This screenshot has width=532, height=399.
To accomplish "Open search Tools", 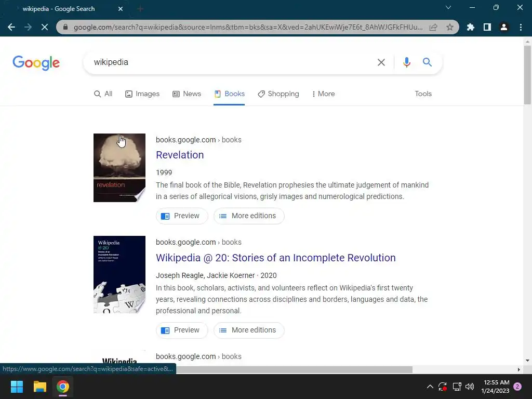I will [423, 94].
